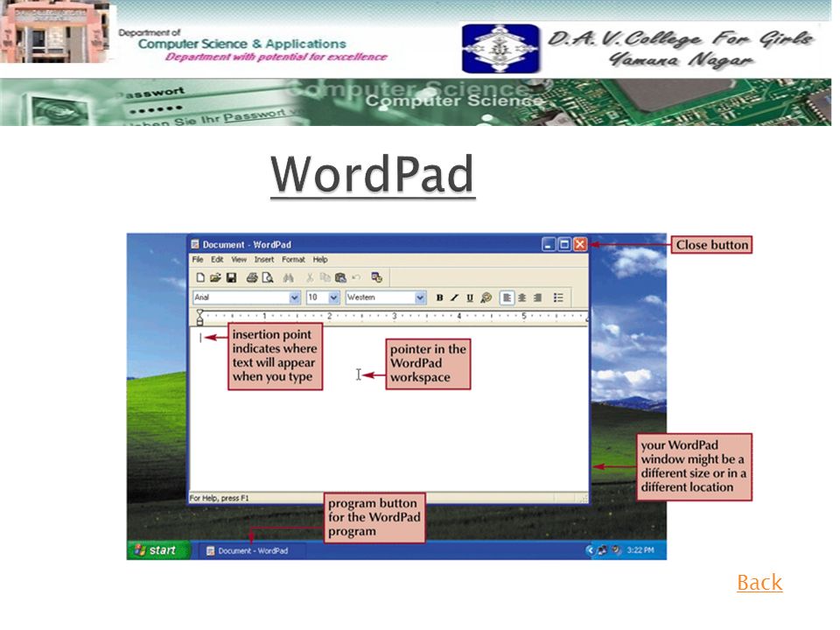Viewport: 840px width, 630px height.
Task: Paste using the clipboard icon
Action: (340, 277)
